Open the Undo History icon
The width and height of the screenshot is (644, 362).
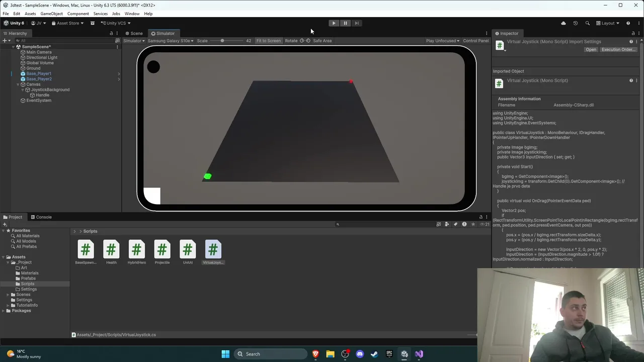coord(575,23)
